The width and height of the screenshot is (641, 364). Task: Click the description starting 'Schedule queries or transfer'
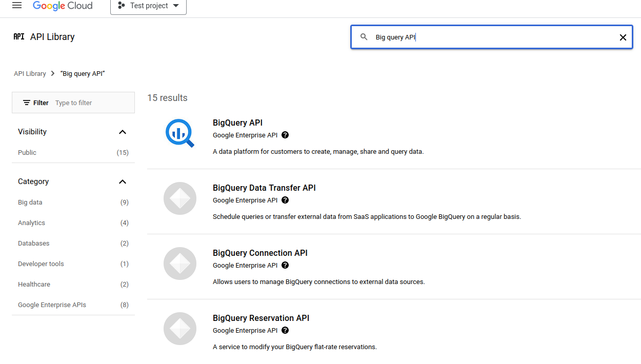pyautogui.click(x=367, y=217)
